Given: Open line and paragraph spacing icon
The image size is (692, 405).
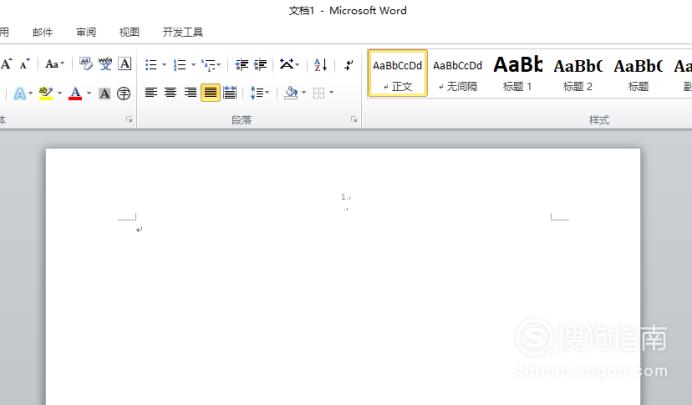Looking at the screenshot, I should (x=256, y=93).
